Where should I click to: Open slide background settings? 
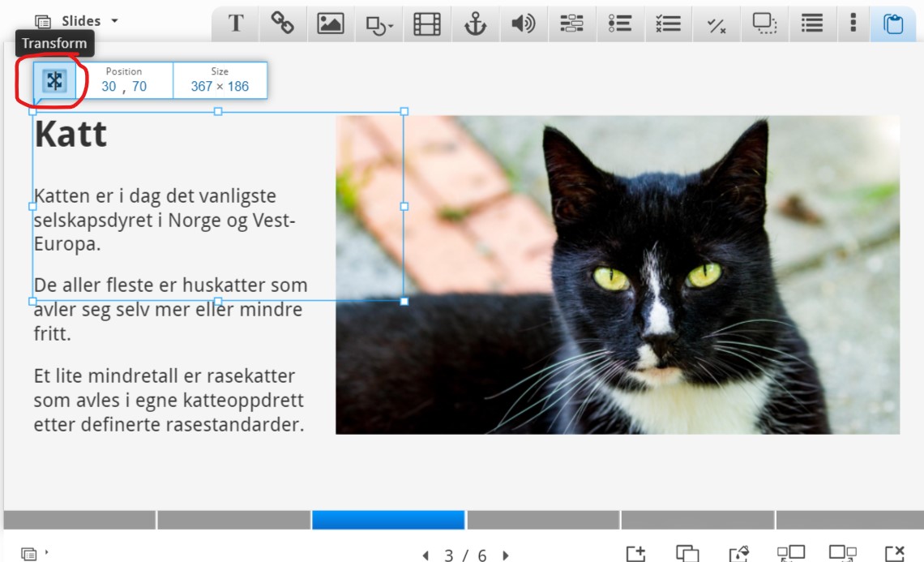tap(739, 553)
